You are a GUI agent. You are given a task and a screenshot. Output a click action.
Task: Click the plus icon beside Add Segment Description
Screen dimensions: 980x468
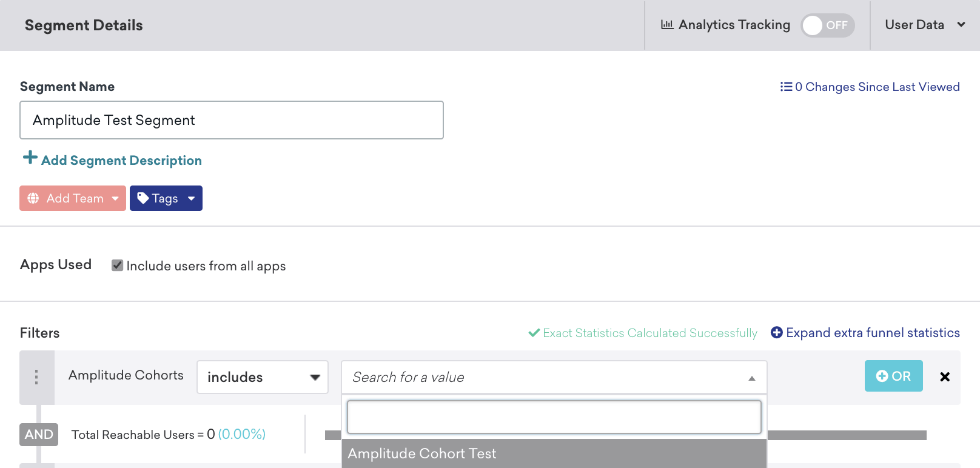click(x=30, y=158)
